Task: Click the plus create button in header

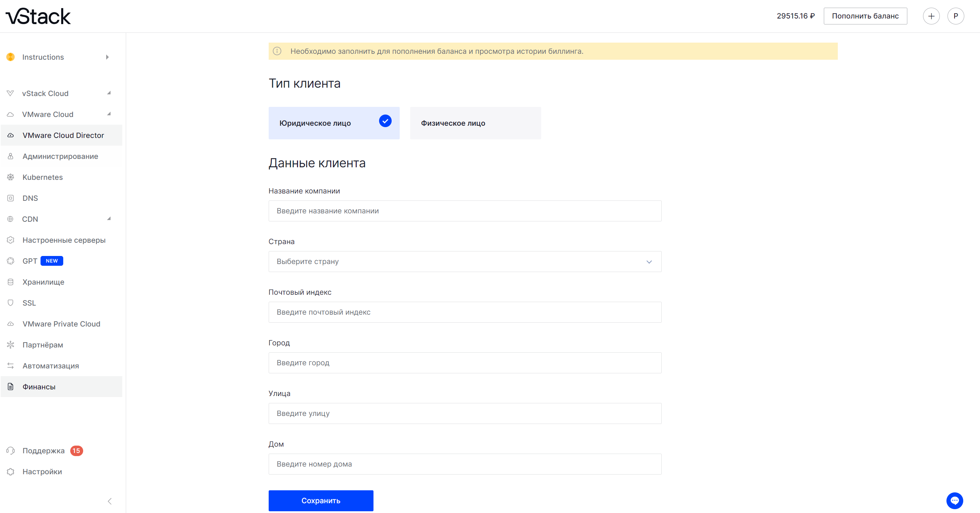Action: 931,16
